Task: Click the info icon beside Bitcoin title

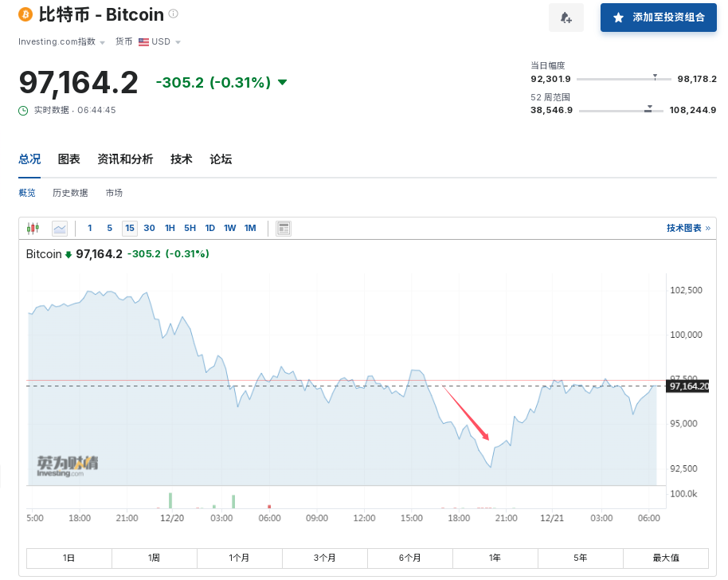Action: pos(174,14)
